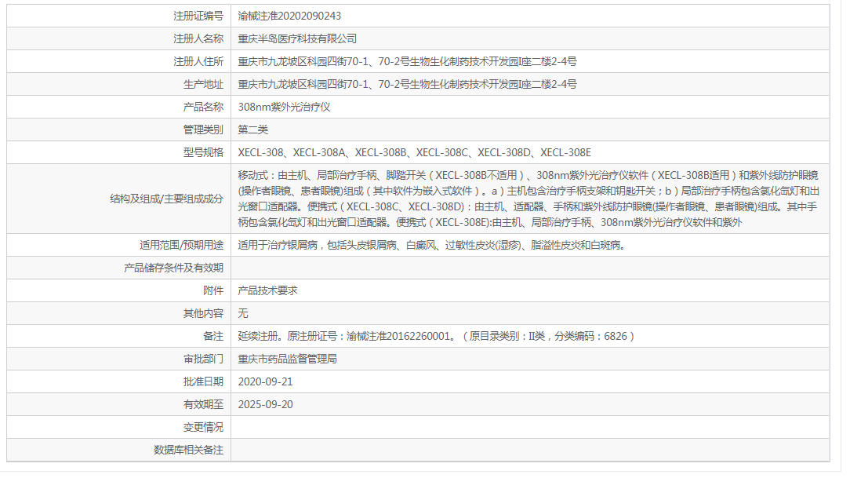The width and height of the screenshot is (868, 478).
Task: Select expiry date 2025-09-20
Action: pyautogui.click(x=265, y=404)
